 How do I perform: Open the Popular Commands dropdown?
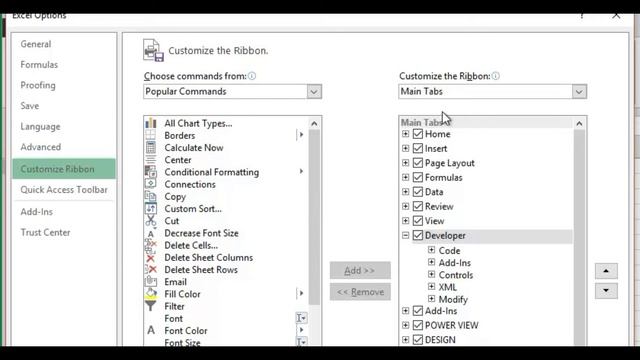(314, 91)
